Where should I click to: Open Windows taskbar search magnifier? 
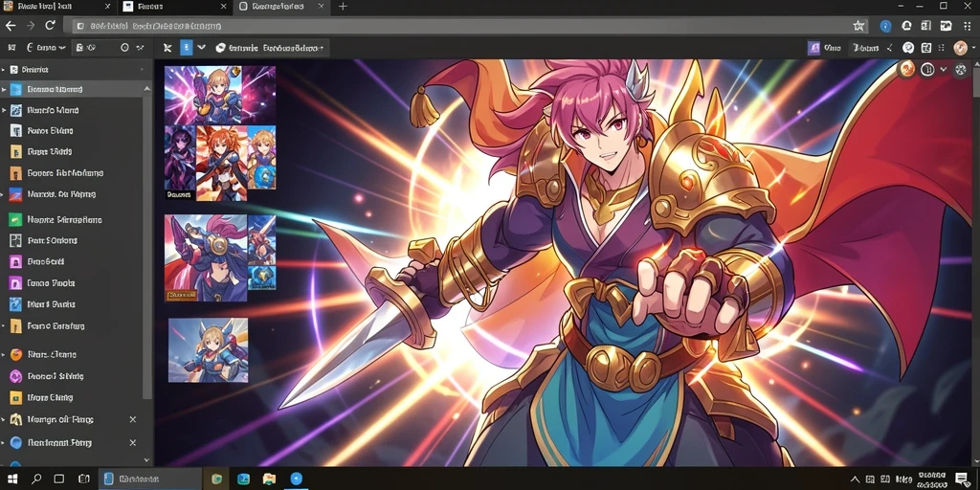(36, 479)
